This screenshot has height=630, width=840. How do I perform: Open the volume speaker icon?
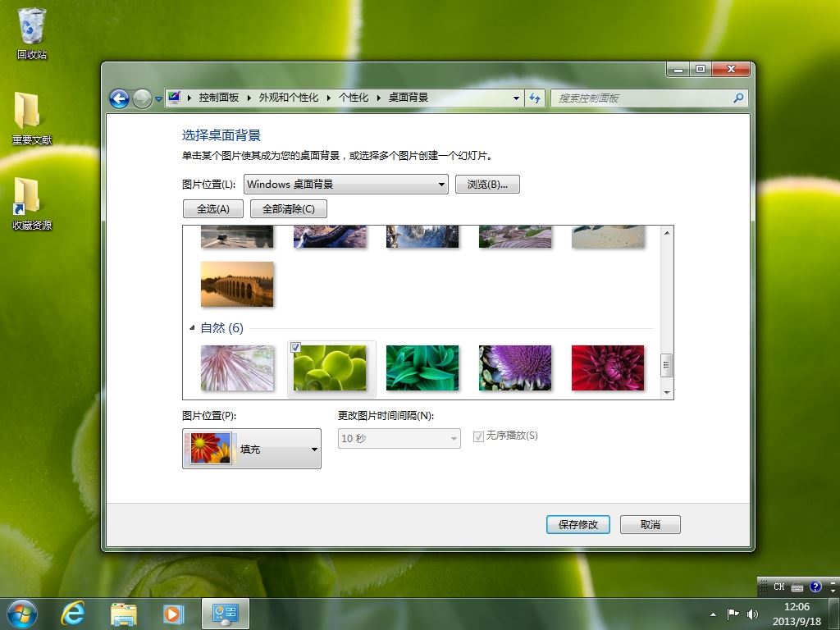pos(752,614)
